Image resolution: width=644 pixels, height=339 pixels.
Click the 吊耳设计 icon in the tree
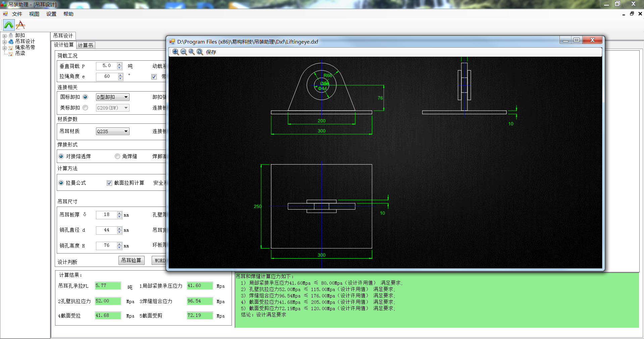11,42
